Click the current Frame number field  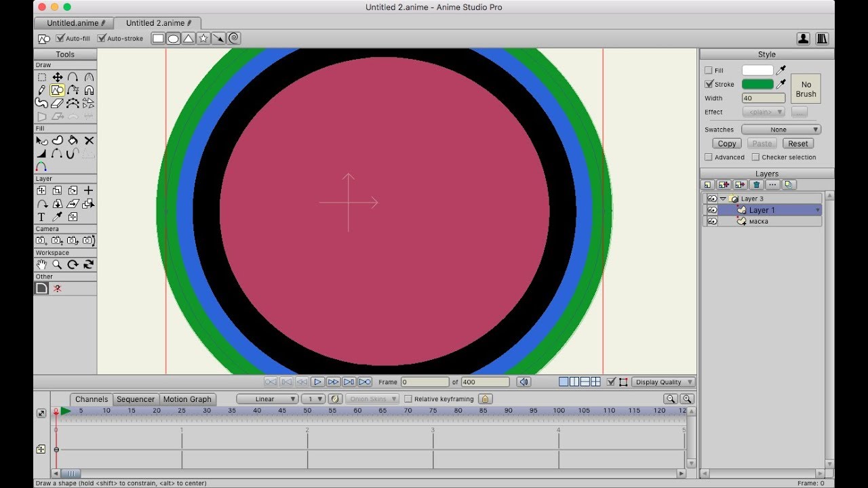tap(425, 382)
